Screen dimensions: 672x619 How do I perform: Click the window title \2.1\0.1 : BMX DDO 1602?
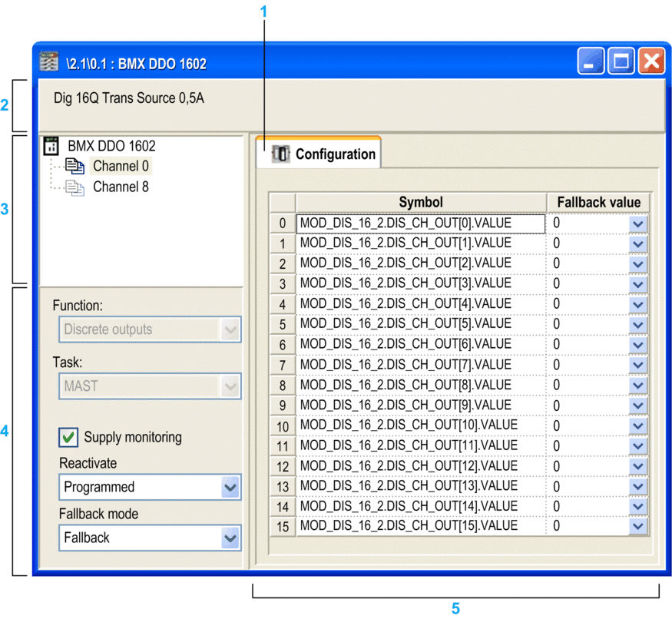[x=136, y=64]
